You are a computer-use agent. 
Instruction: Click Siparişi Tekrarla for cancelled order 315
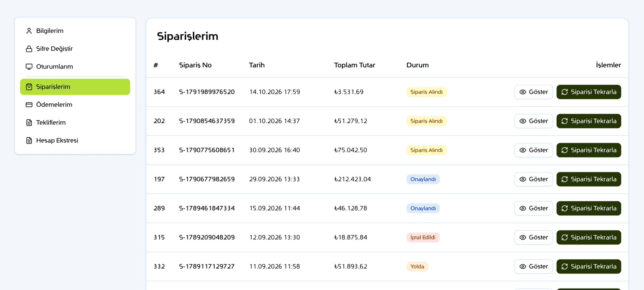[x=589, y=237]
